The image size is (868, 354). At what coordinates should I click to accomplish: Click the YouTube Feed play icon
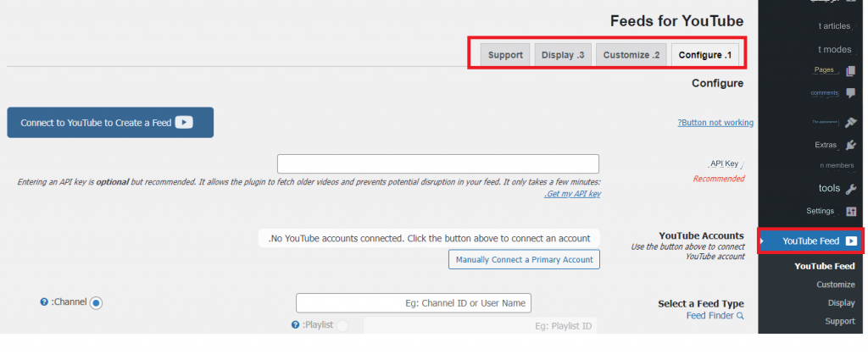pyautogui.click(x=851, y=241)
